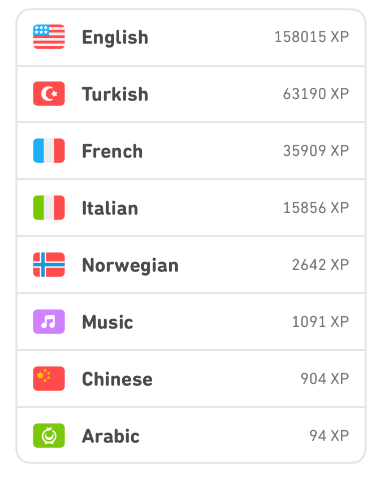Click the United States flag icon

pos(49,37)
